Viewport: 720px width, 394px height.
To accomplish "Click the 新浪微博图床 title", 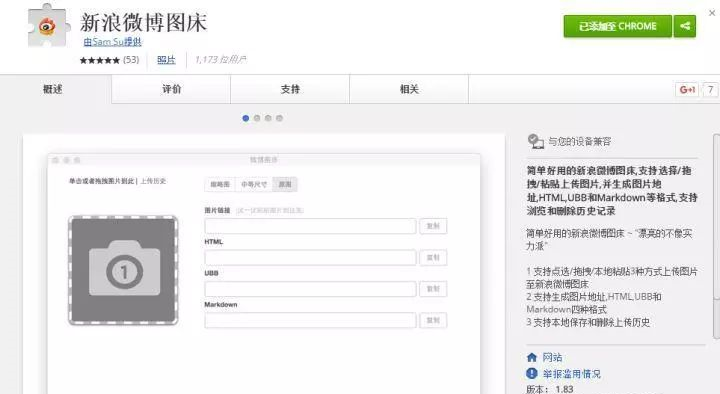I will (143, 23).
